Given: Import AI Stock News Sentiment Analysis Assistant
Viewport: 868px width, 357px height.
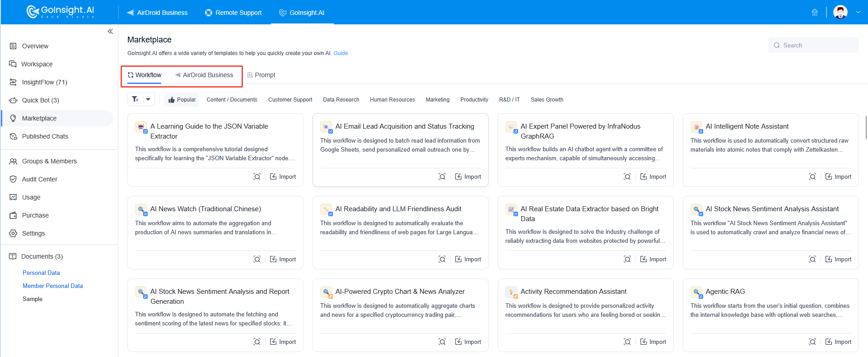Looking at the screenshot, I should (x=838, y=259).
